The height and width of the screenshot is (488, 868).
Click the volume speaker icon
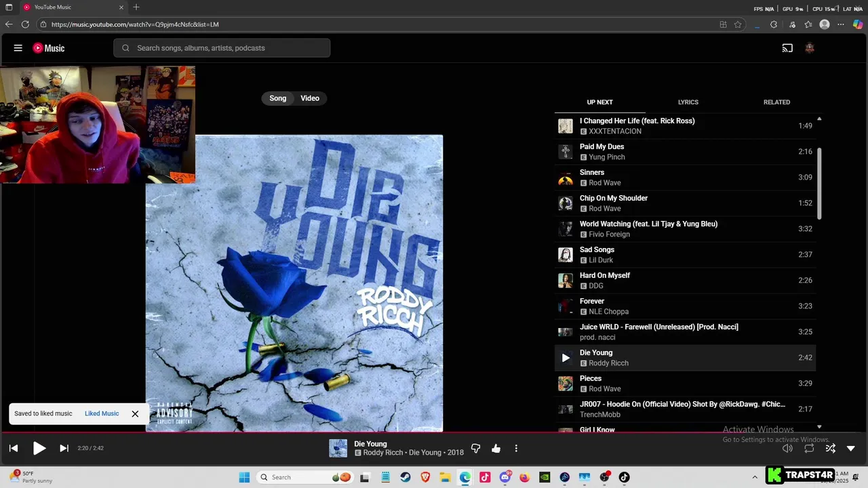coord(787,448)
